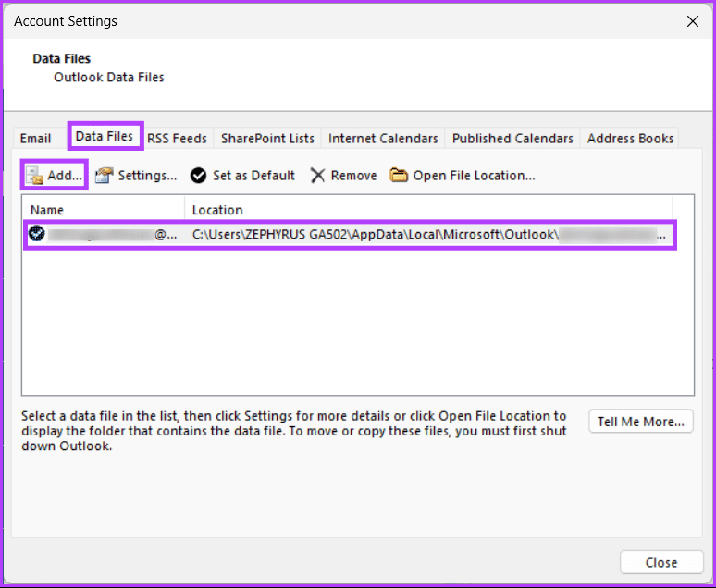Click the Set as Default label
This screenshot has width=716, height=588.
tap(253, 176)
